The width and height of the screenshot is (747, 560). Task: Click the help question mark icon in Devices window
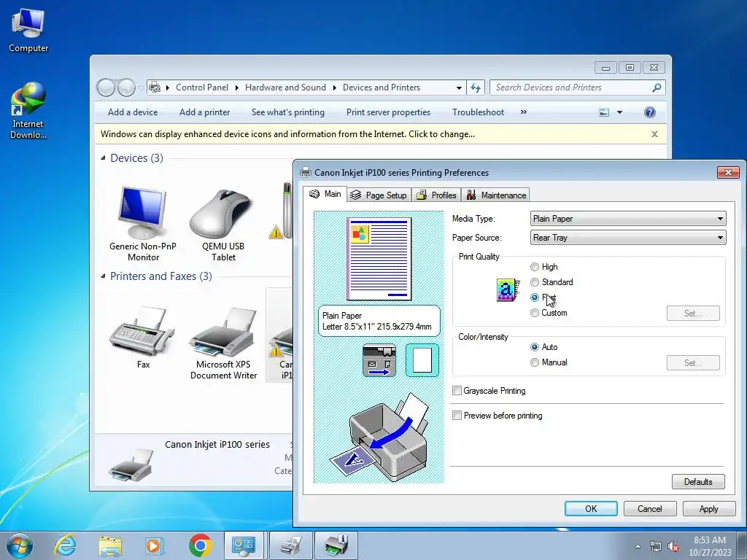(x=649, y=112)
